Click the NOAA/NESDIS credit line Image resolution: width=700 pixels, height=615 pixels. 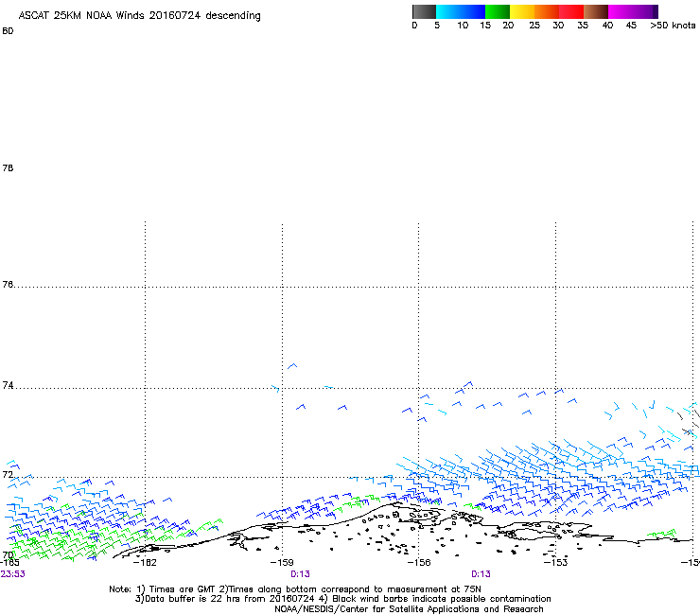tap(409, 609)
